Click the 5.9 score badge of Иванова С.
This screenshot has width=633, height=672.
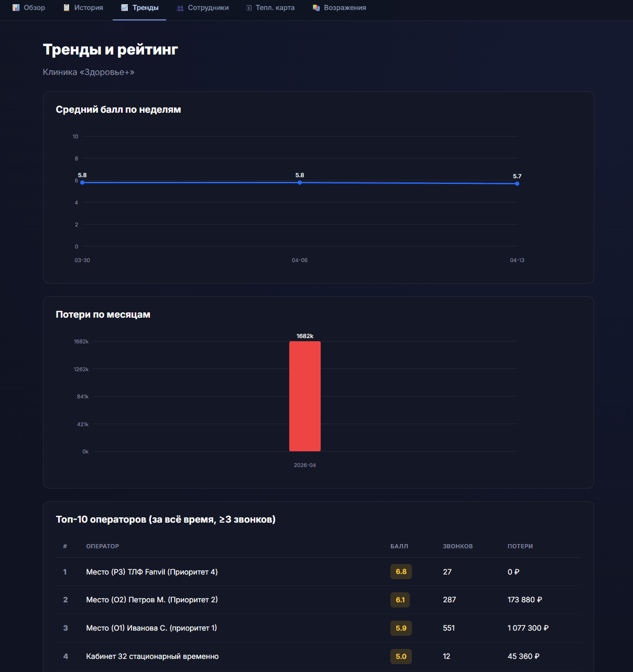(x=401, y=628)
